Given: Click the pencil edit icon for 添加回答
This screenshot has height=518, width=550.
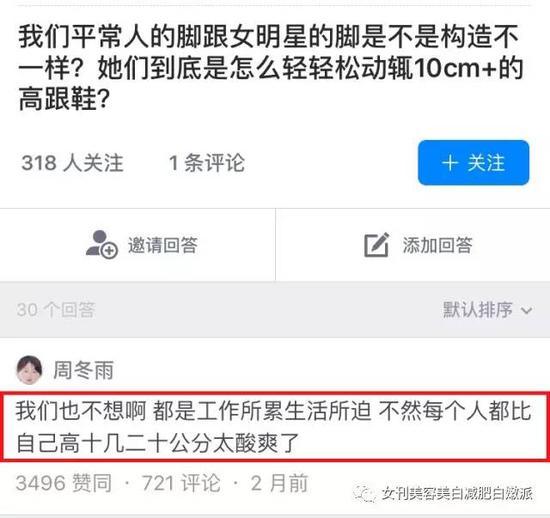Looking at the screenshot, I should pyautogui.click(x=376, y=244).
